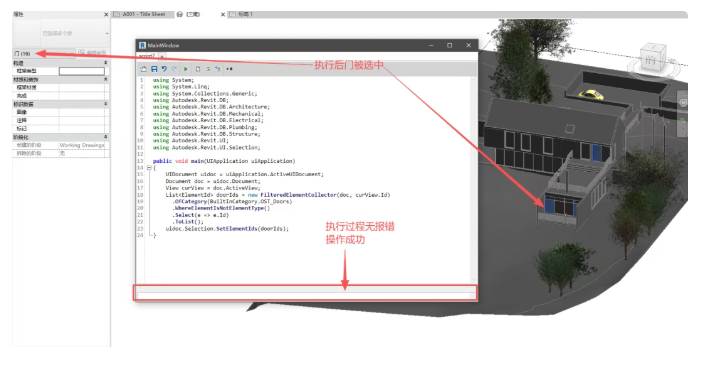
Task: Click the 'uidoc.Selection.SetElementIds(doorIds);' line
Action: pyautogui.click(x=227, y=229)
